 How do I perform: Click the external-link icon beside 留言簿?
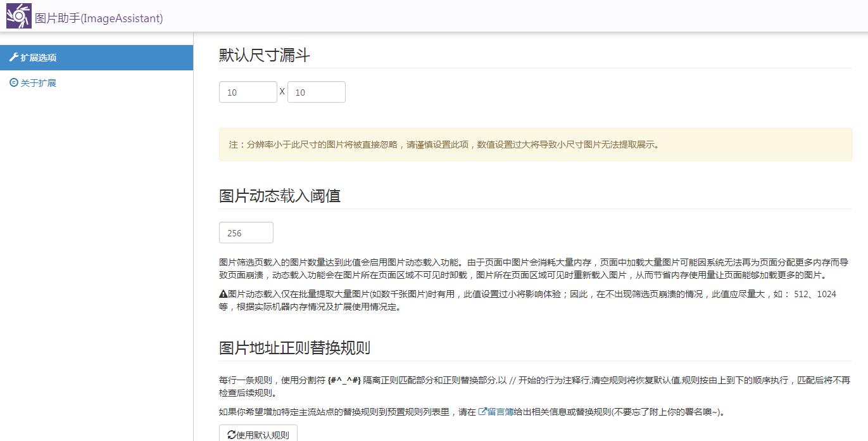point(482,411)
